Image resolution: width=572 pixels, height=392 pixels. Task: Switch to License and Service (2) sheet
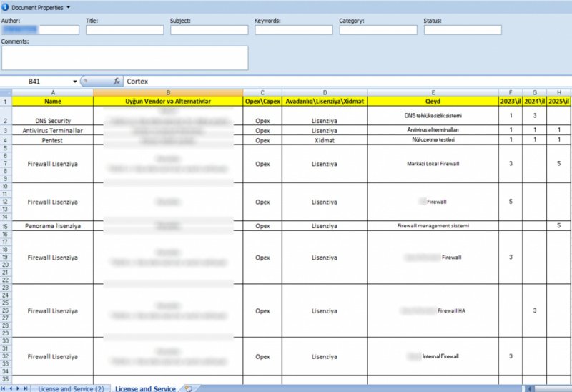point(70,388)
